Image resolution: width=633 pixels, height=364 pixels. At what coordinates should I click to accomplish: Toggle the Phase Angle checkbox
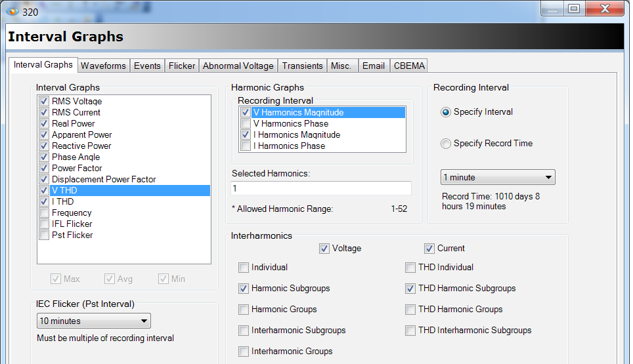(44, 157)
